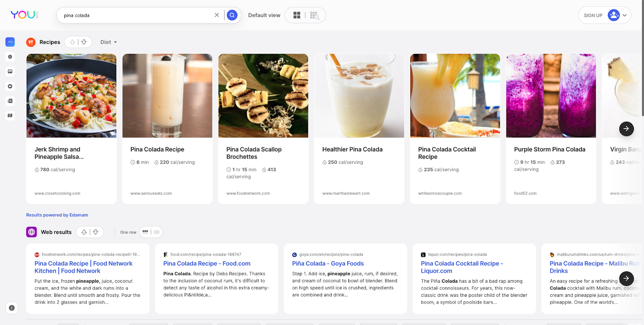Open the News icon in the sidebar

[x=10, y=101]
